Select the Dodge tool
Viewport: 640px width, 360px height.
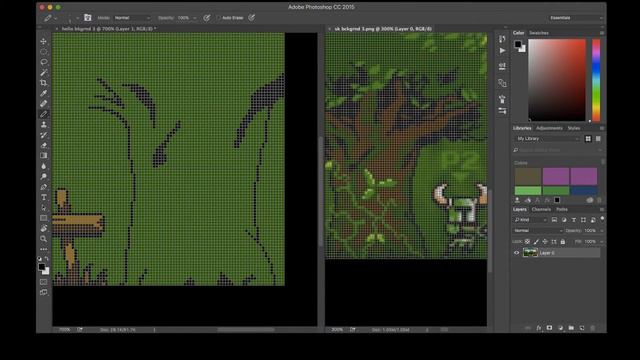(44, 176)
